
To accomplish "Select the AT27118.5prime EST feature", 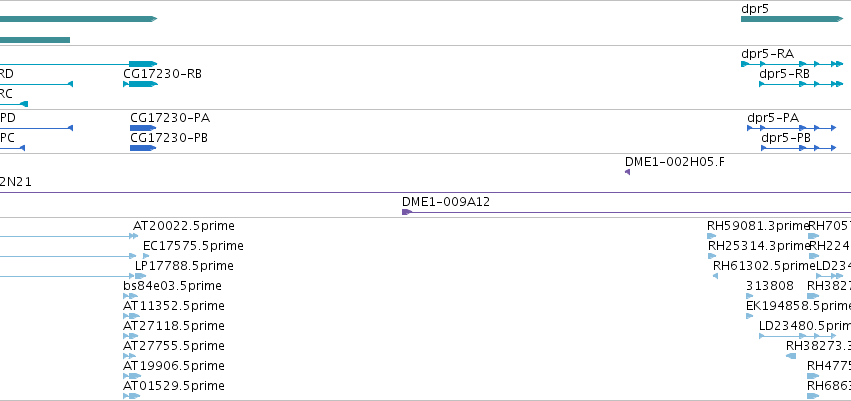I will (130, 336).
